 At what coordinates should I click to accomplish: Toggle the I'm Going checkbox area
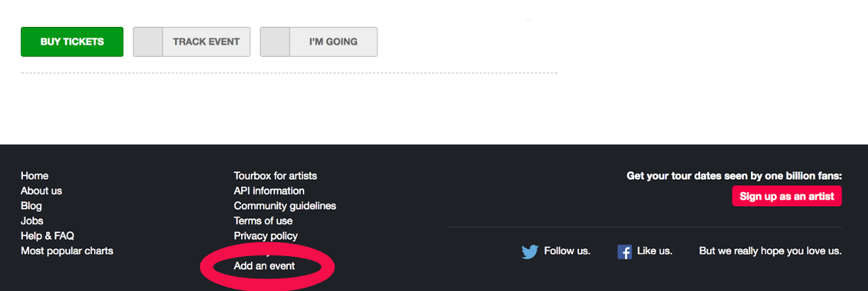tap(275, 41)
